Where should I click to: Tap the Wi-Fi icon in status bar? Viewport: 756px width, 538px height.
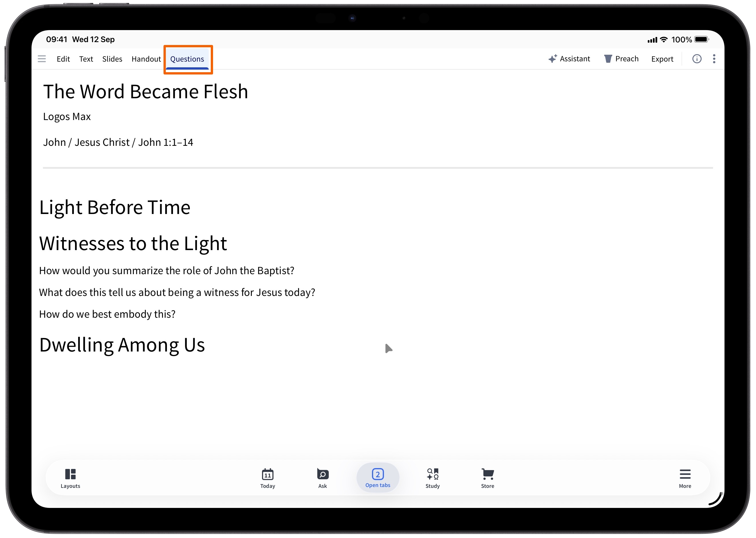(x=664, y=40)
